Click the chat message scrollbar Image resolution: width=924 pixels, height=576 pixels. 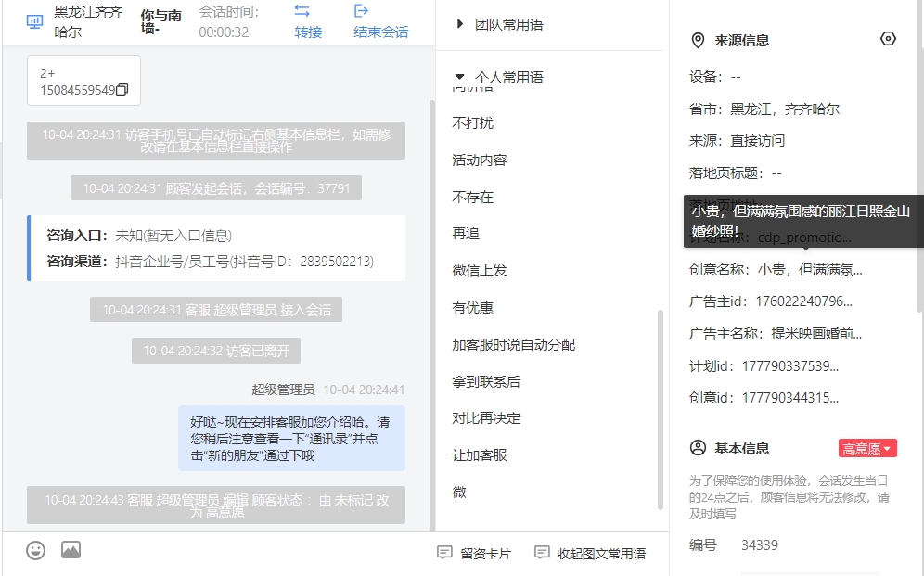coord(432,315)
